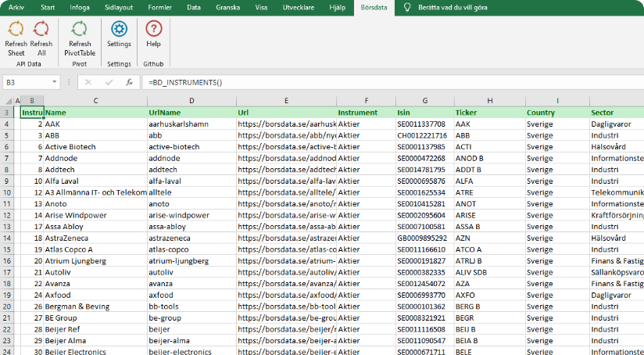Click the formula bar enter checkmark
Screen dimensions: 644x355
[109, 82]
